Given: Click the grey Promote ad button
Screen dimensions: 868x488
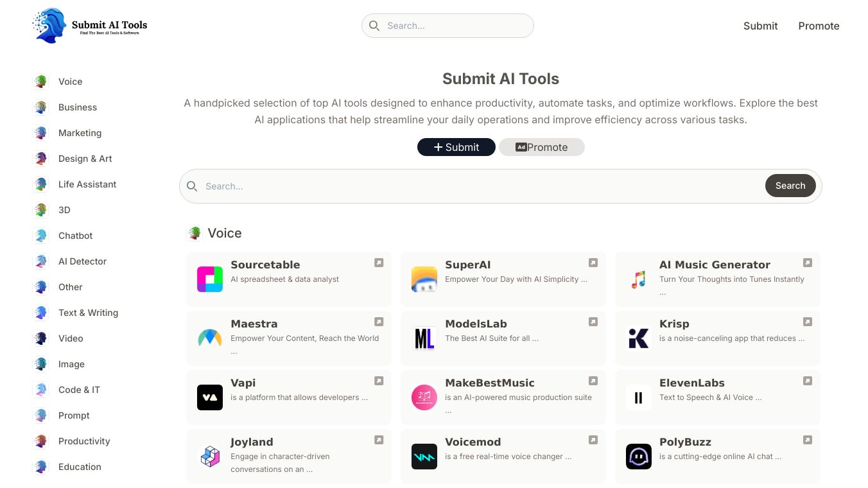Looking at the screenshot, I should click(542, 147).
